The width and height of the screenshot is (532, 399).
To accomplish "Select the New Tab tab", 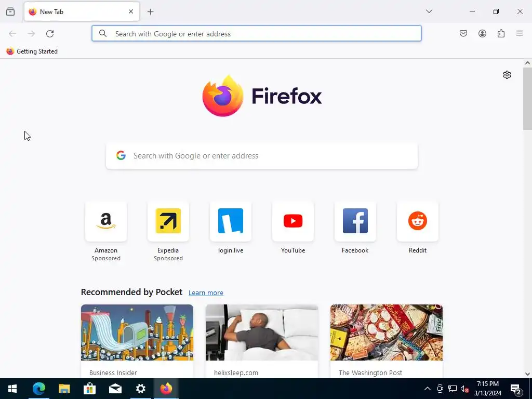I will click(82, 11).
